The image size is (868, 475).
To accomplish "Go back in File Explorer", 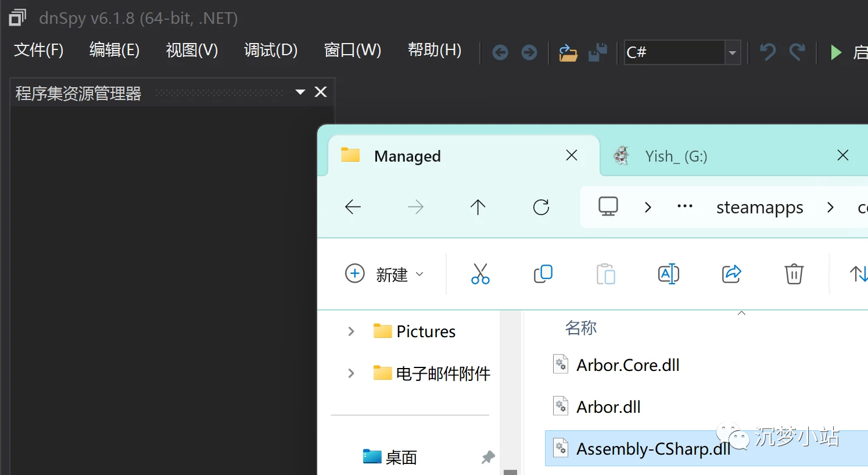I will [353, 207].
